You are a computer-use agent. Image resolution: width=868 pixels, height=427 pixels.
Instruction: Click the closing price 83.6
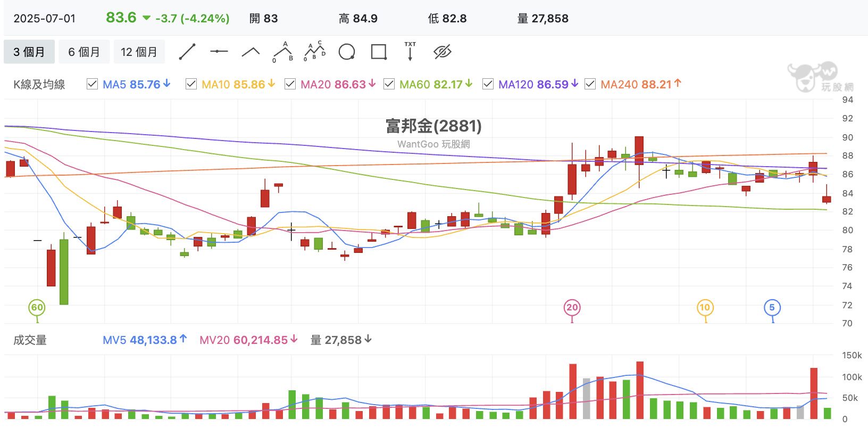coord(121,18)
